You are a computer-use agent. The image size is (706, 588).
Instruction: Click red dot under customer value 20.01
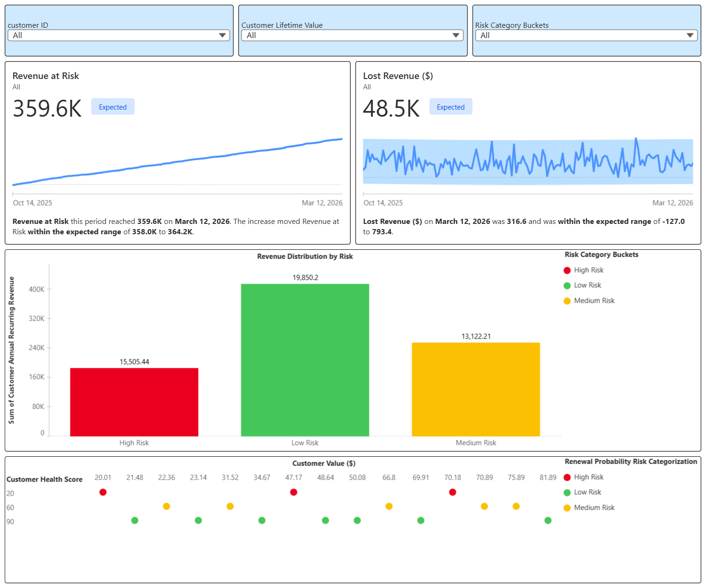point(103,492)
